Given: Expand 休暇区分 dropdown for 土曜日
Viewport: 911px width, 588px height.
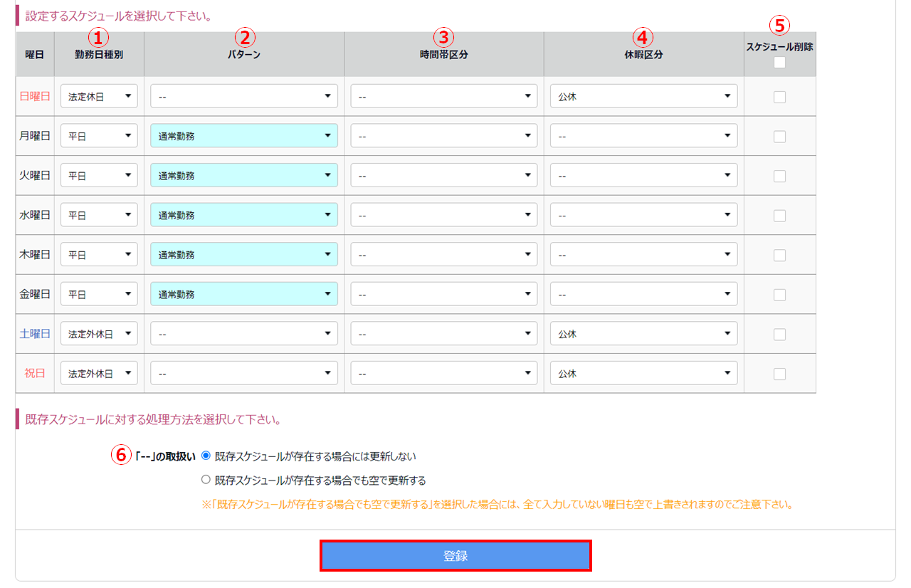Looking at the screenshot, I should click(x=643, y=333).
